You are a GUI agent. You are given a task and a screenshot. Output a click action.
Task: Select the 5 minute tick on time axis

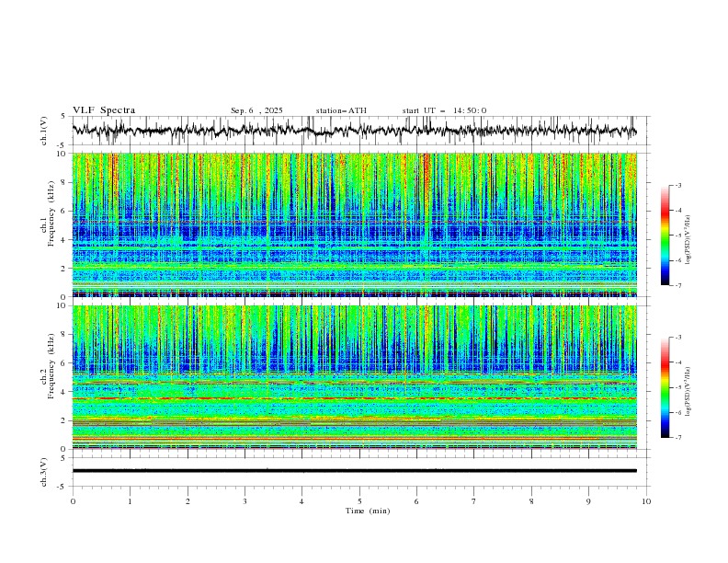[359, 500]
